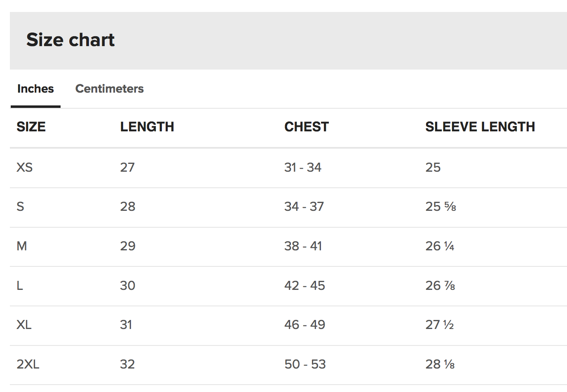This screenshot has height=392, width=567.
Task: Click the 25 ⅝ sleeve length value
Action: [x=440, y=206]
